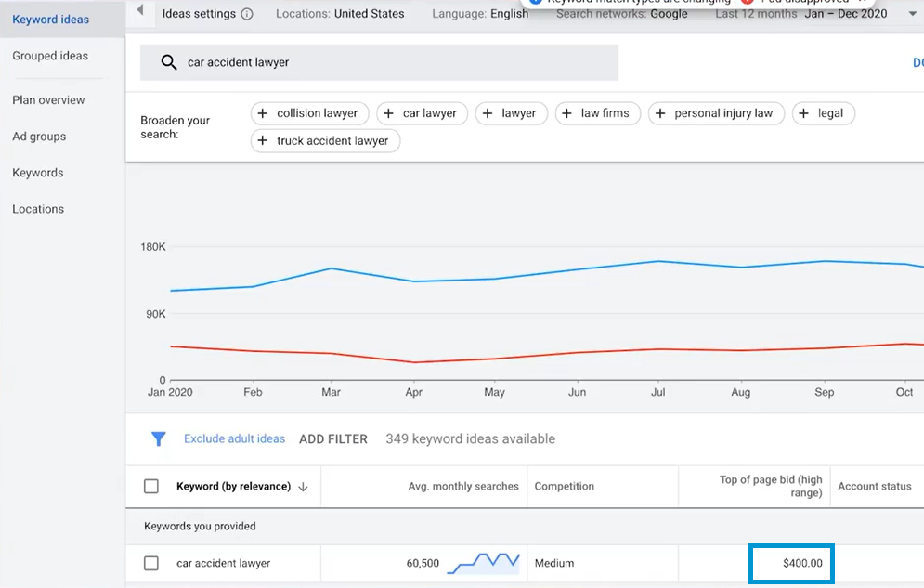Click the sort arrow beside Keyword (by relevance)
The width and height of the screenshot is (924, 588).
pyautogui.click(x=304, y=487)
